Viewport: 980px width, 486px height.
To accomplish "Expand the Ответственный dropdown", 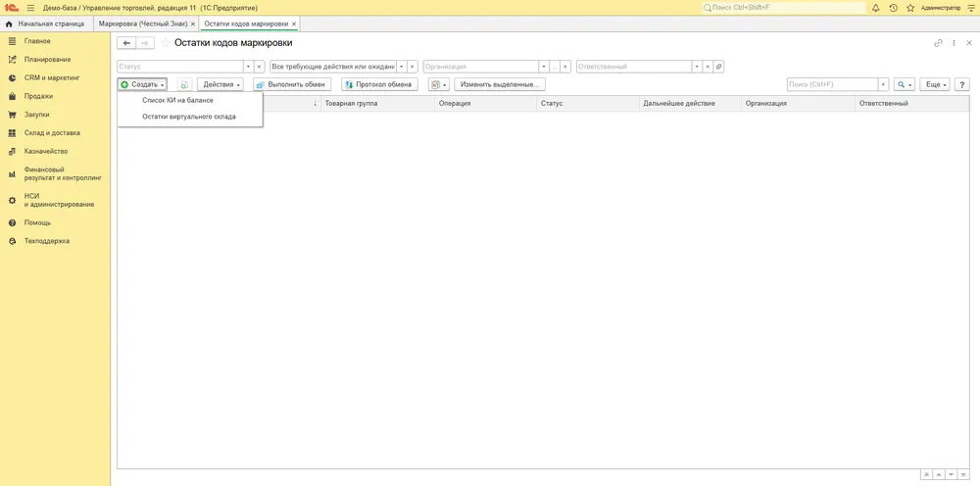I will tap(697, 67).
